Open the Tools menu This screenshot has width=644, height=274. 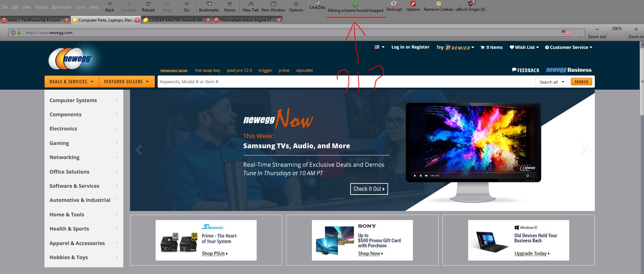pyautogui.click(x=80, y=7)
